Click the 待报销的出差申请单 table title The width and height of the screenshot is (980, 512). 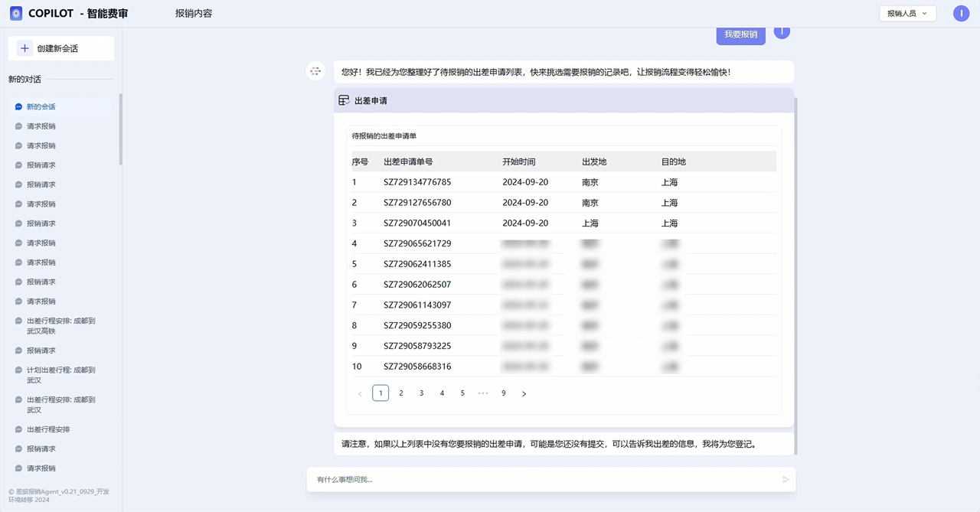coord(384,136)
